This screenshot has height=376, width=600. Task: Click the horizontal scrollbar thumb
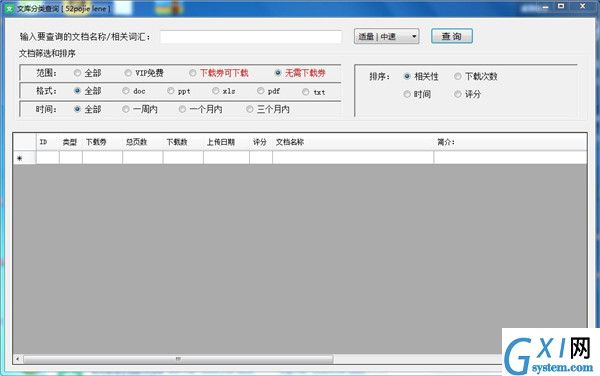(178, 359)
